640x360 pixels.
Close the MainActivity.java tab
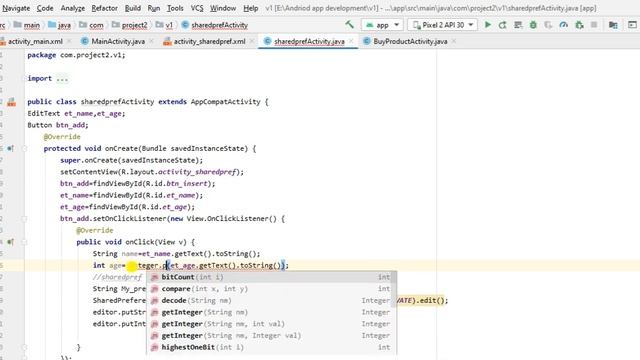click(x=151, y=41)
